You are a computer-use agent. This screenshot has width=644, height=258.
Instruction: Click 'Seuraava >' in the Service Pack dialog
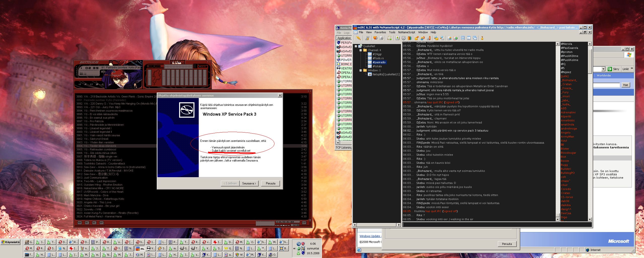249,183
